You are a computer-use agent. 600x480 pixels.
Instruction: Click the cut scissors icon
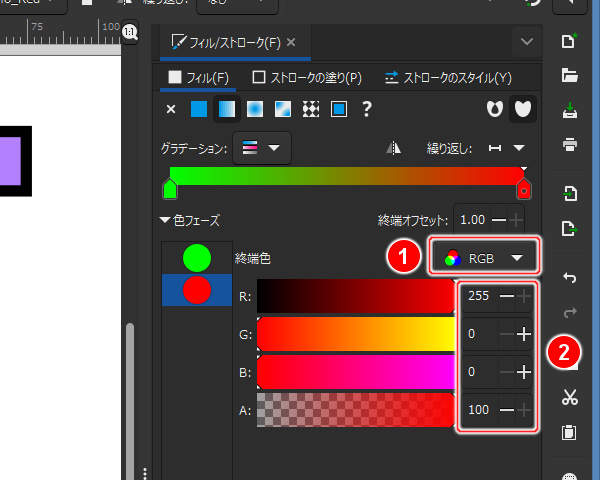pyautogui.click(x=569, y=397)
